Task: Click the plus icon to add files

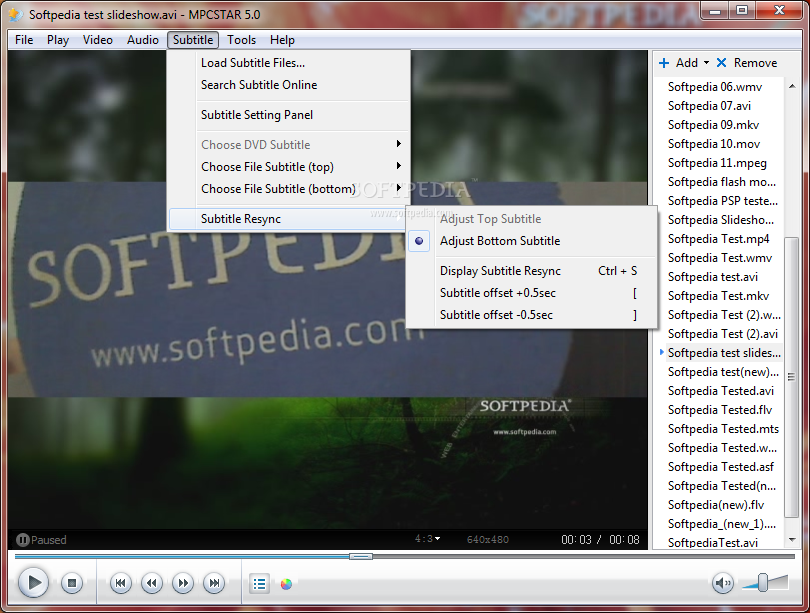Action: tap(664, 63)
